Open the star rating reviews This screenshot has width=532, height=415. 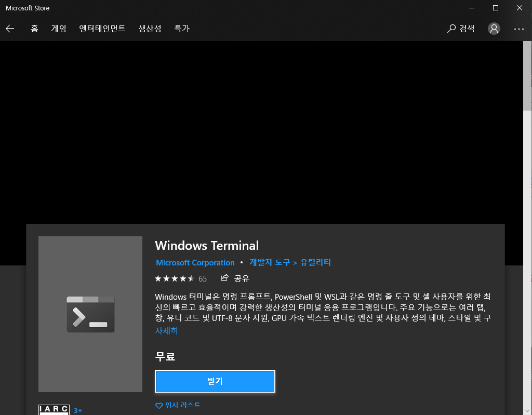point(175,278)
